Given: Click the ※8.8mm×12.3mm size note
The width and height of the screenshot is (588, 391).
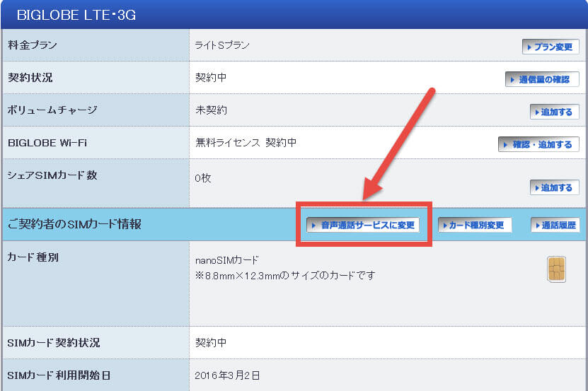Looking at the screenshot, I should coord(285,276).
